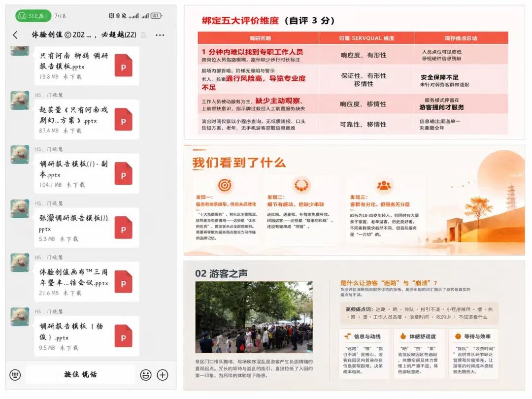Tap group title 体验创值©202…，必超越(22)
This screenshot has height=399, width=532.
click(x=84, y=34)
